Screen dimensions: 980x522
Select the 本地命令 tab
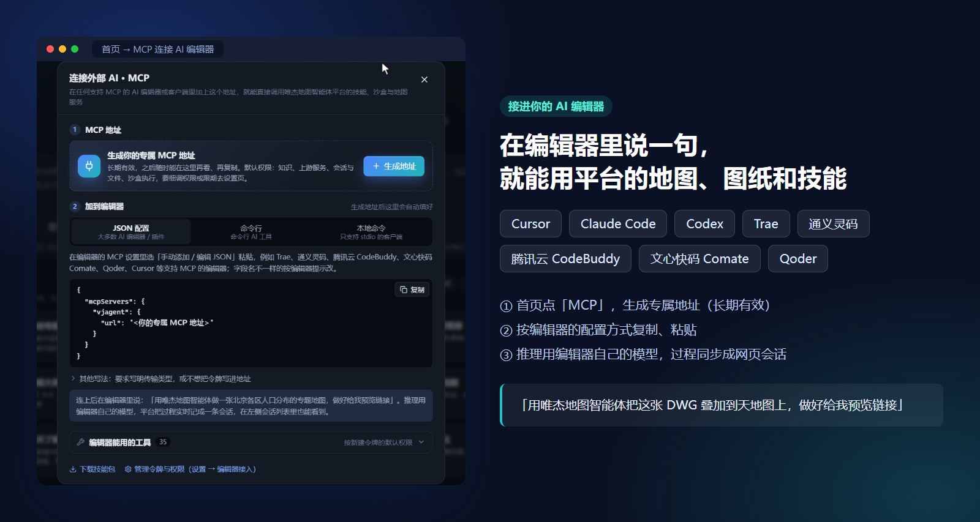pos(371,232)
